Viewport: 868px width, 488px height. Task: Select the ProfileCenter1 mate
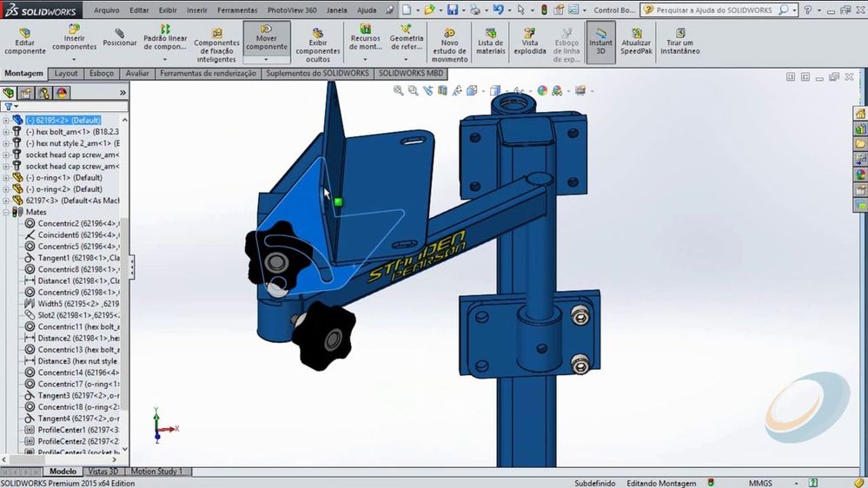click(x=72, y=429)
